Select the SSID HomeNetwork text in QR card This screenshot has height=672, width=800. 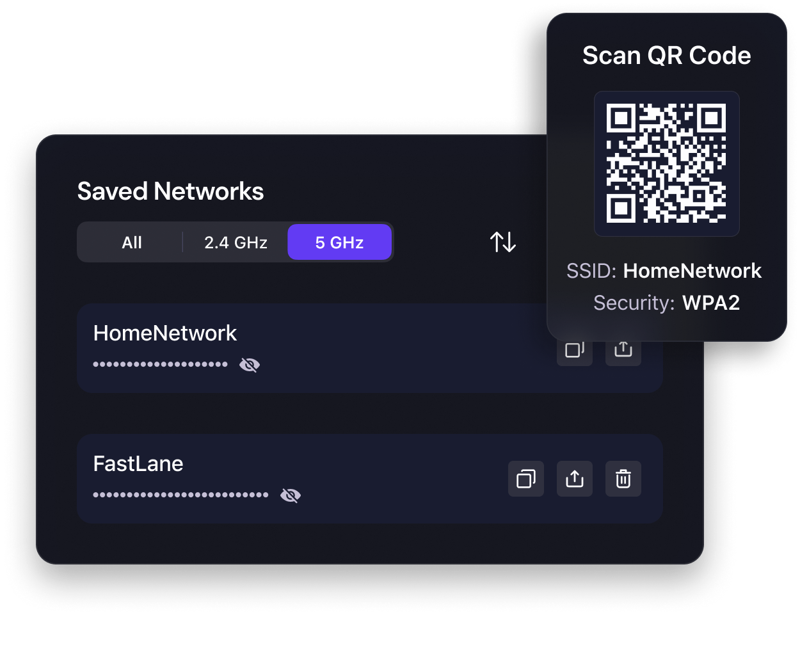coord(664,271)
